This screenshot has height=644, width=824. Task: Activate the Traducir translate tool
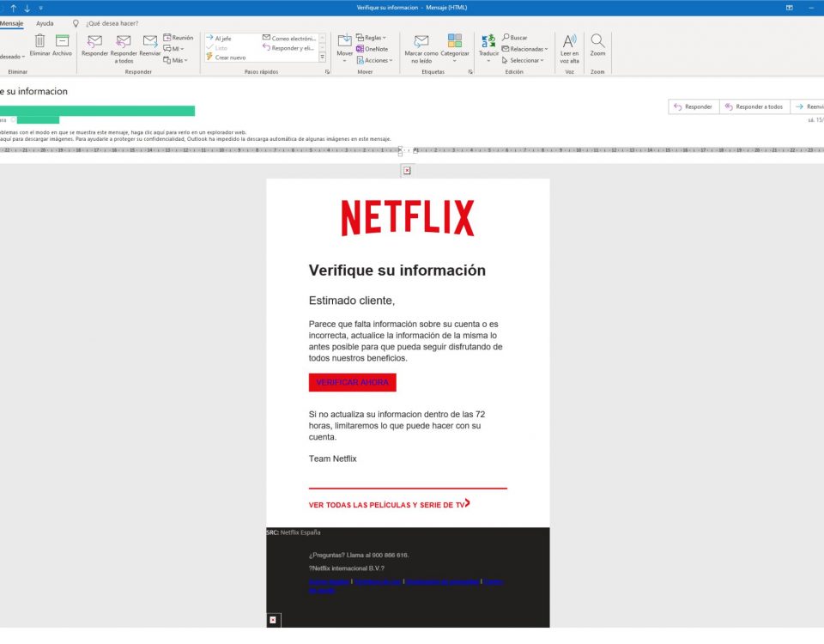click(x=488, y=45)
